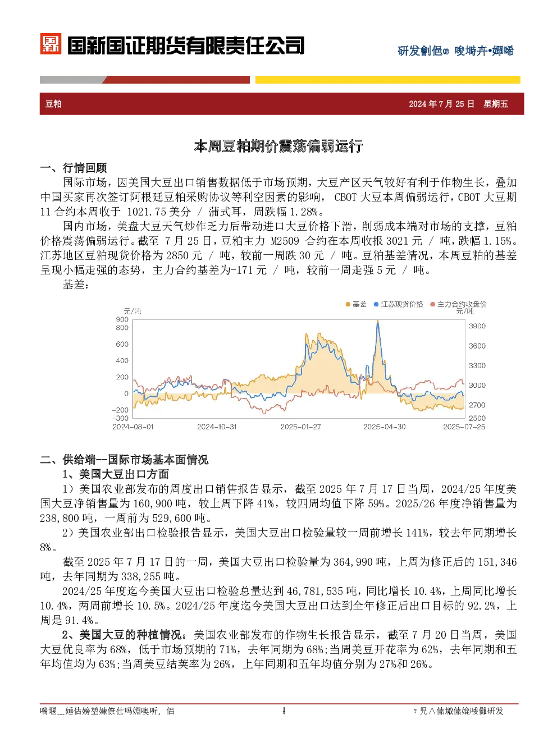557x756 pixels.
Task: Click the subheading 1、美国大豆出口方面
Action: click(x=116, y=474)
